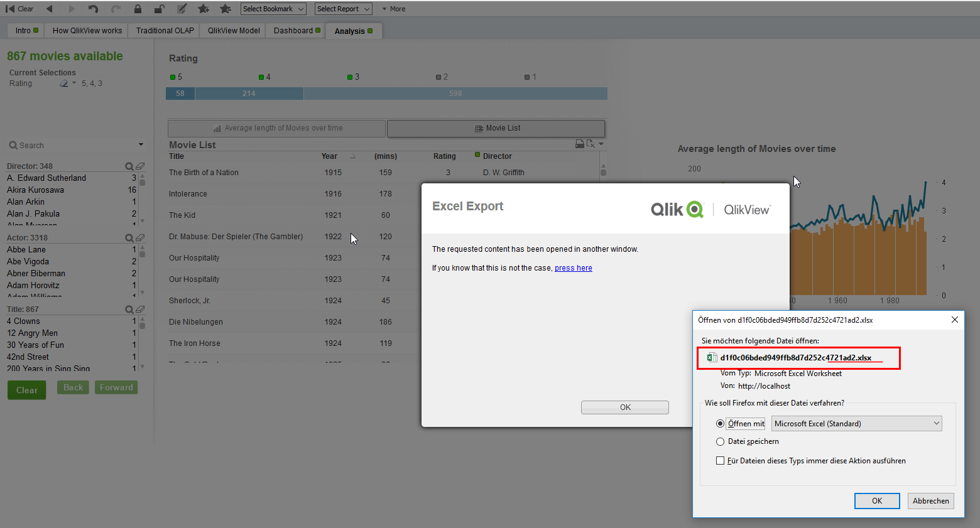
Task: Open Microsoft Excel (Standard) application dropdown
Action: tap(856, 424)
